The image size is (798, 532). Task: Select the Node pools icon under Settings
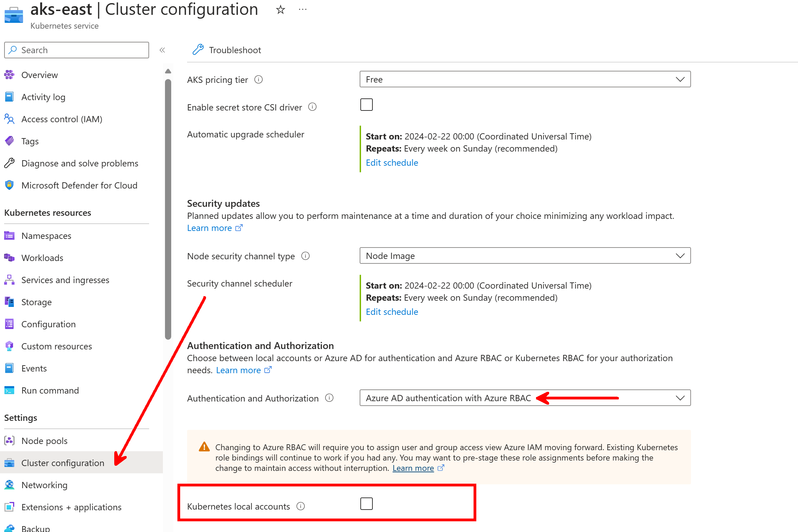tap(9, 441)
